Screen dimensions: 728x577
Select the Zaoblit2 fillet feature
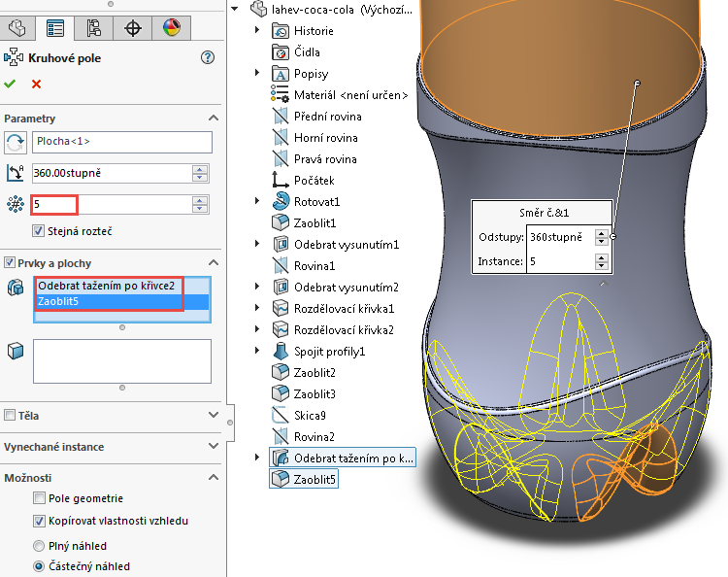(x=314, y=373)
